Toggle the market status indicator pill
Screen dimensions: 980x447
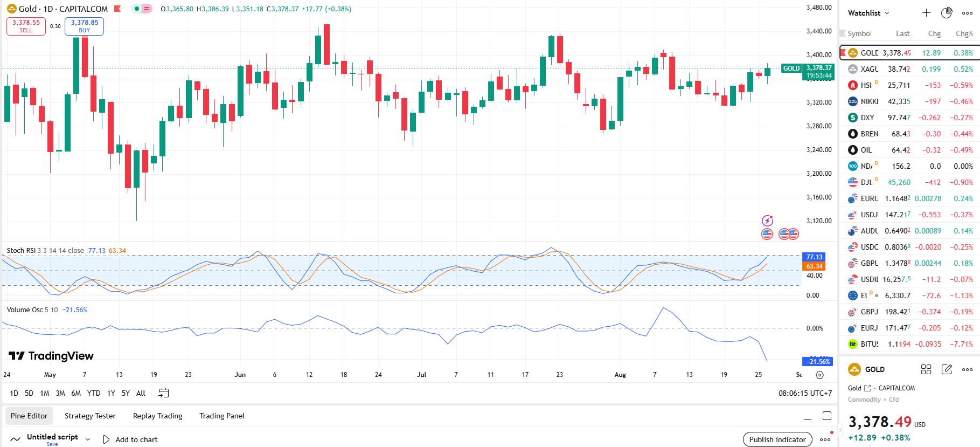[x=142, y=9]
